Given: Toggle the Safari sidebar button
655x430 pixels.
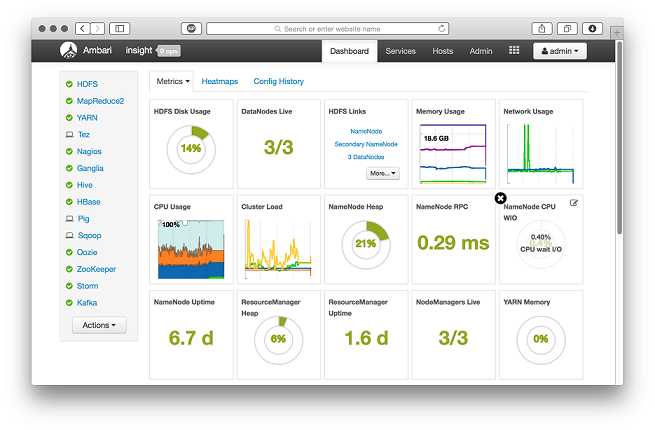Looking at the screenshot, I should click(119, 28).
